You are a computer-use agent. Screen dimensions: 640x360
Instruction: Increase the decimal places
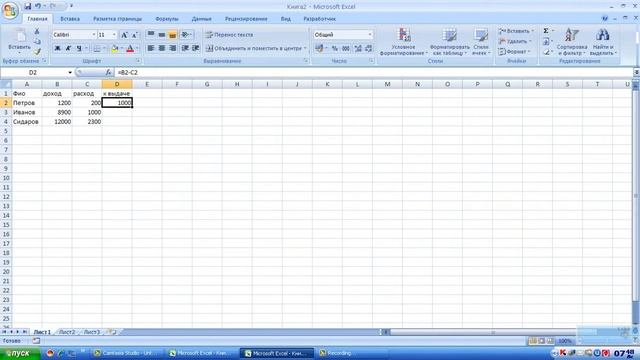point(358,49)
